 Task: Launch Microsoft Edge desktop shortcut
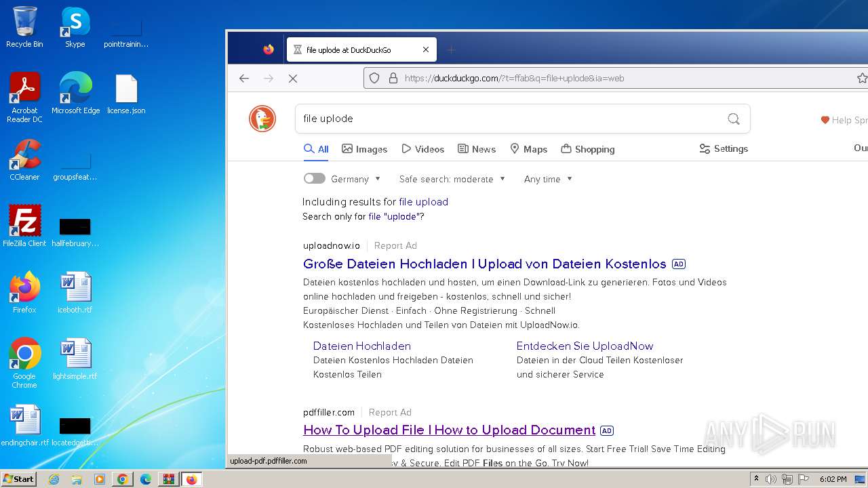[x=75, y=94]
